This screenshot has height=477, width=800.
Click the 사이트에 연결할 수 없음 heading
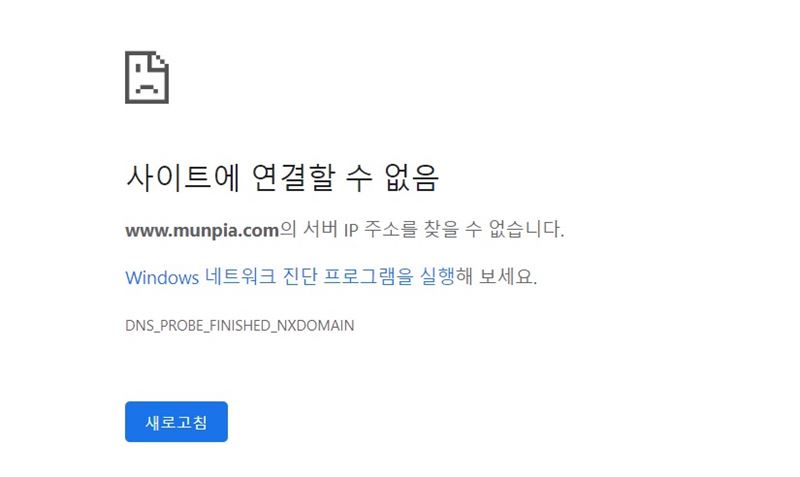pyautogui.click(x=282, y=178)
